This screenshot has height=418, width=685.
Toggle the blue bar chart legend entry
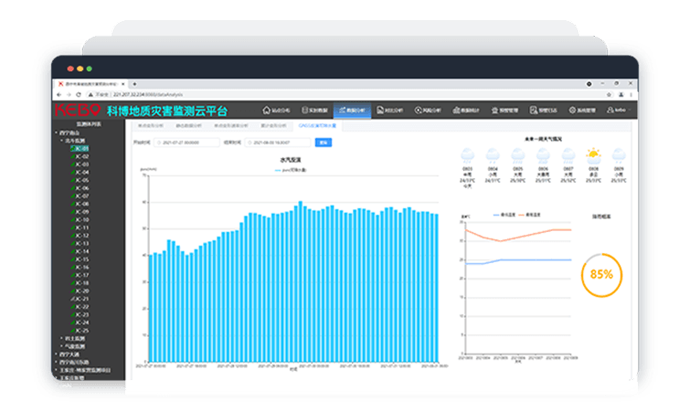292,172
